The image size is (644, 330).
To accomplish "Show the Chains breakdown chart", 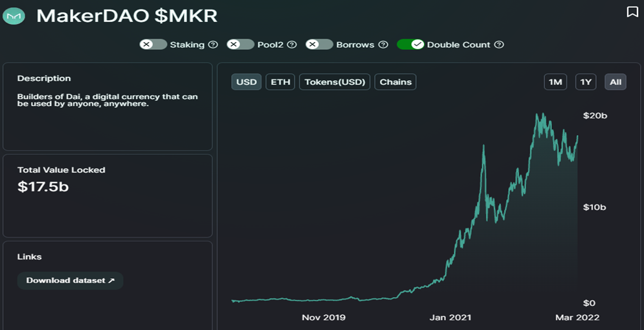I will click(395, 82).
